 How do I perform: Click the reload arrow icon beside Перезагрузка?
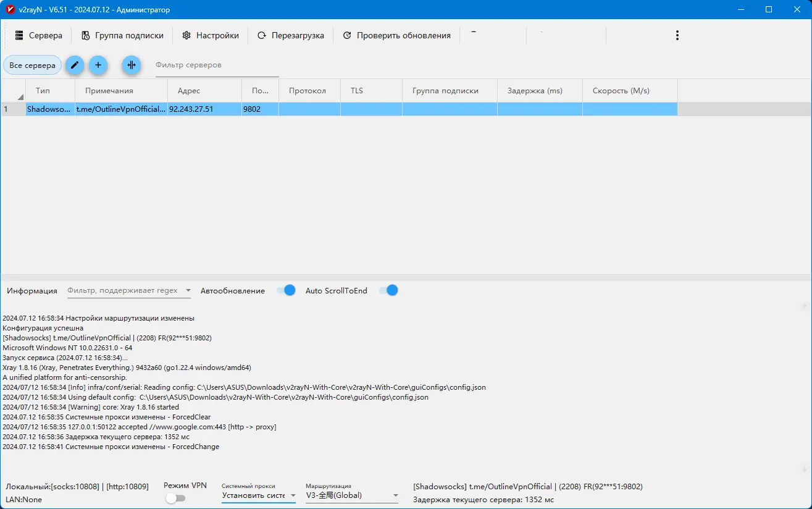click(262, 36)
